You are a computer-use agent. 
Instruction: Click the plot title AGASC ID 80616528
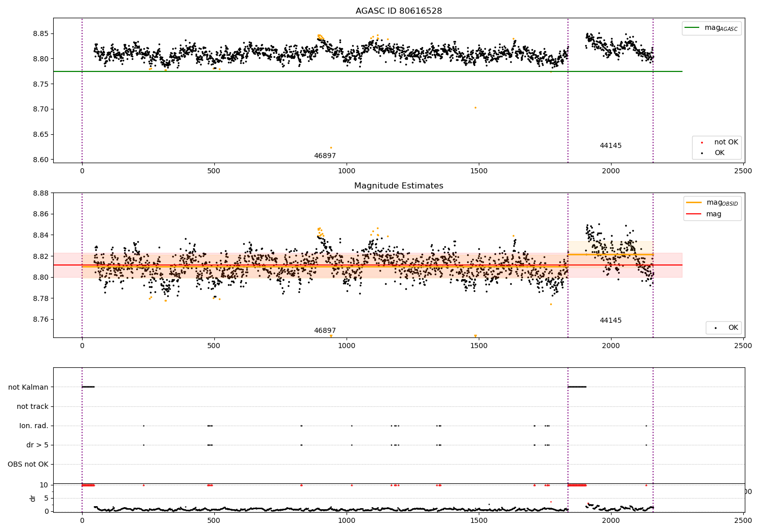tap(399, 11)
